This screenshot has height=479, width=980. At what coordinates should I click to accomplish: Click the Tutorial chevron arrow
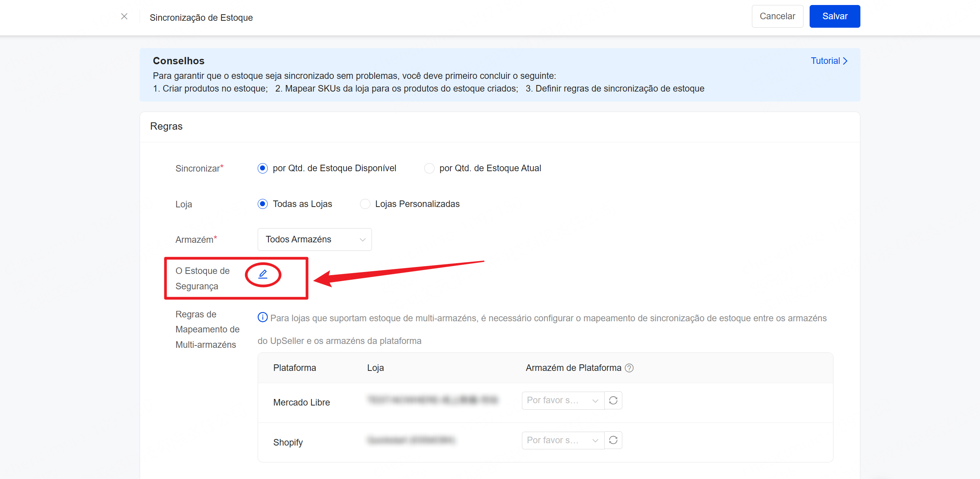[845, 61]
